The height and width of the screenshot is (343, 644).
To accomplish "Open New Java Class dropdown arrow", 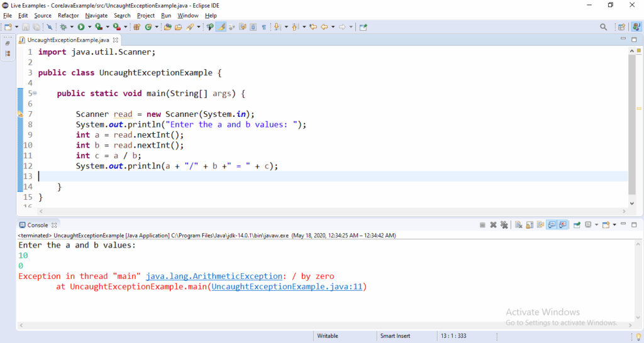I will point(157,27).
